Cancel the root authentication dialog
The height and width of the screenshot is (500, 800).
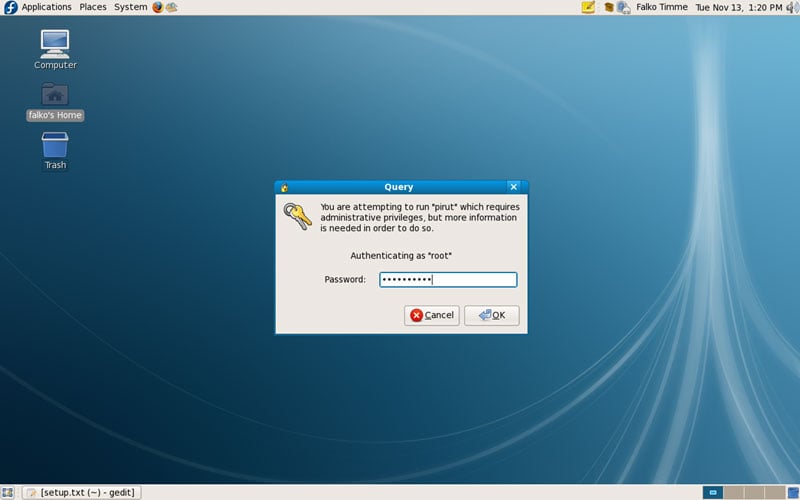coord(432,315)
